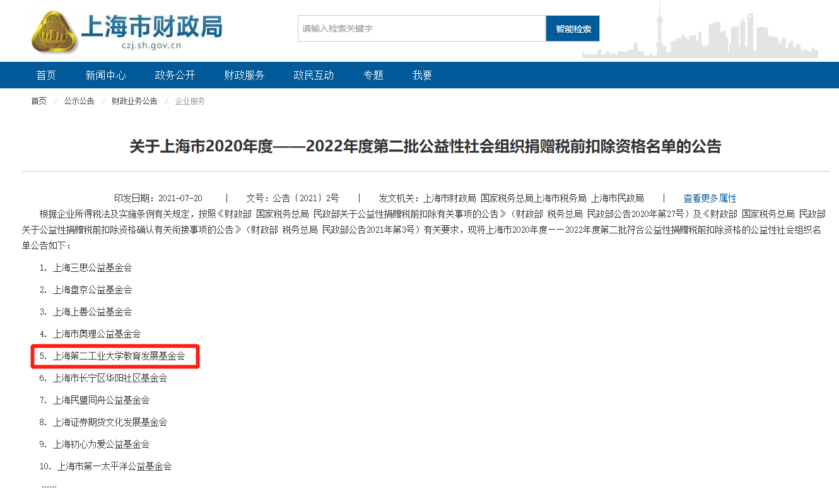Open the 财政服务 navigation menu
839x504 pixels.
click(x=245, y=75)
